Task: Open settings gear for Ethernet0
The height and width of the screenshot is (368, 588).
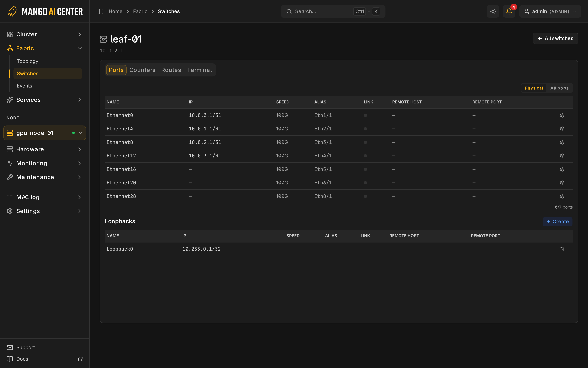Action: click(562, 115)
